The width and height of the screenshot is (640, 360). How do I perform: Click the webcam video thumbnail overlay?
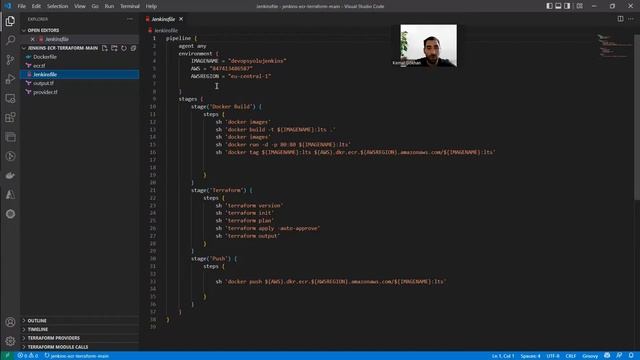[428, 45]
